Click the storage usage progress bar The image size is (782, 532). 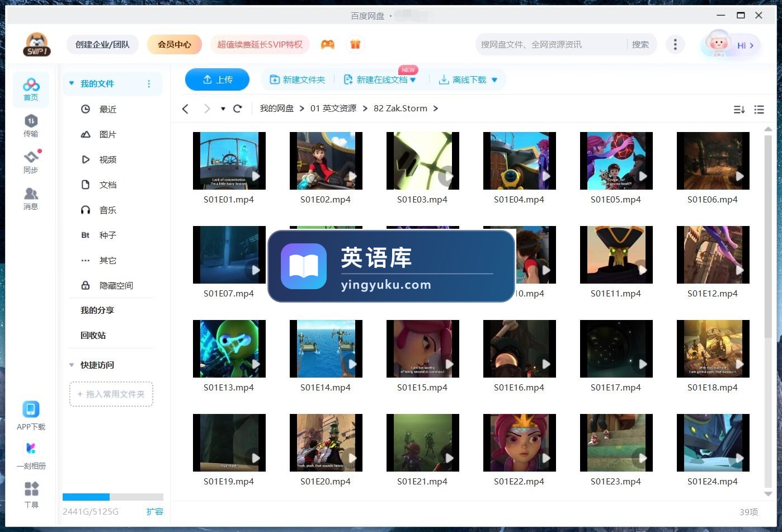113,497
